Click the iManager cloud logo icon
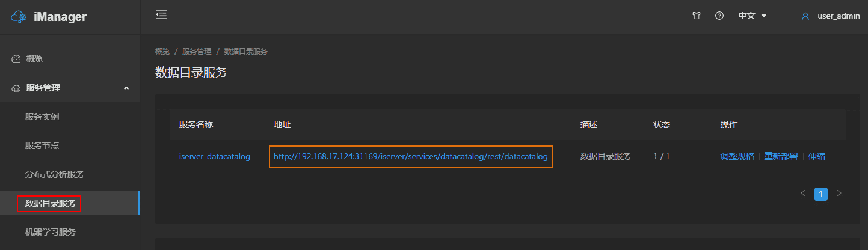Viewport: 868px width, 250px height. point(19,17)
